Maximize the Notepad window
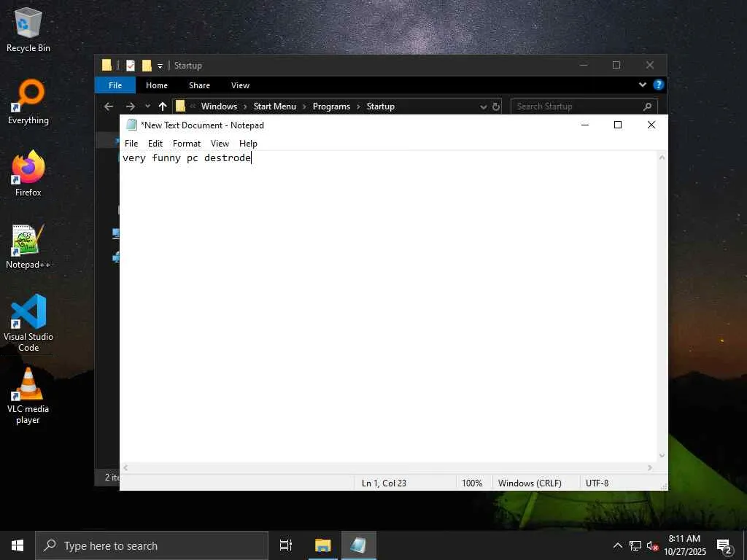 [618, 125]
